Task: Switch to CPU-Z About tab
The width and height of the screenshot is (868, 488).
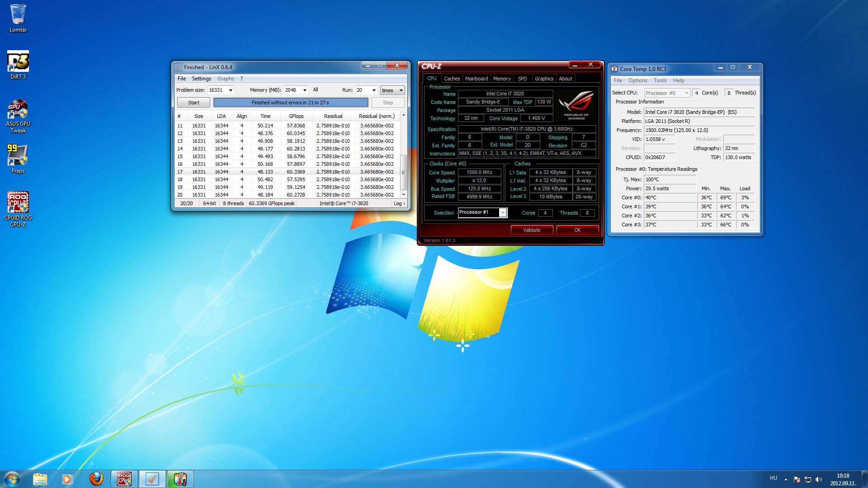Action: 566,79
